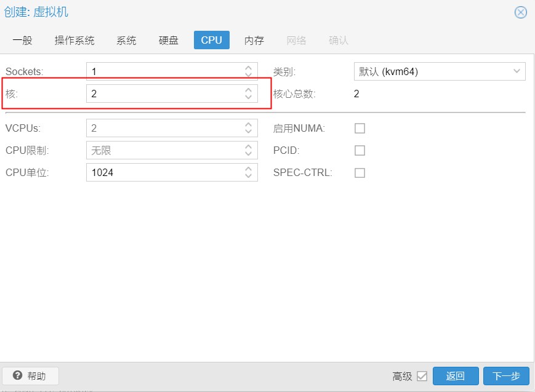Image resolution: width=535 pixels, height=392 pixels.
Task: Click the 帮助 help button
Action: pyautogui.click(x=30, y=376)
